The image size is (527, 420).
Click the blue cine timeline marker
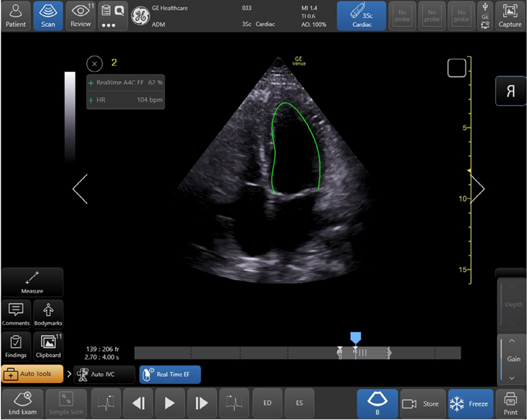(x=355, y=338)
